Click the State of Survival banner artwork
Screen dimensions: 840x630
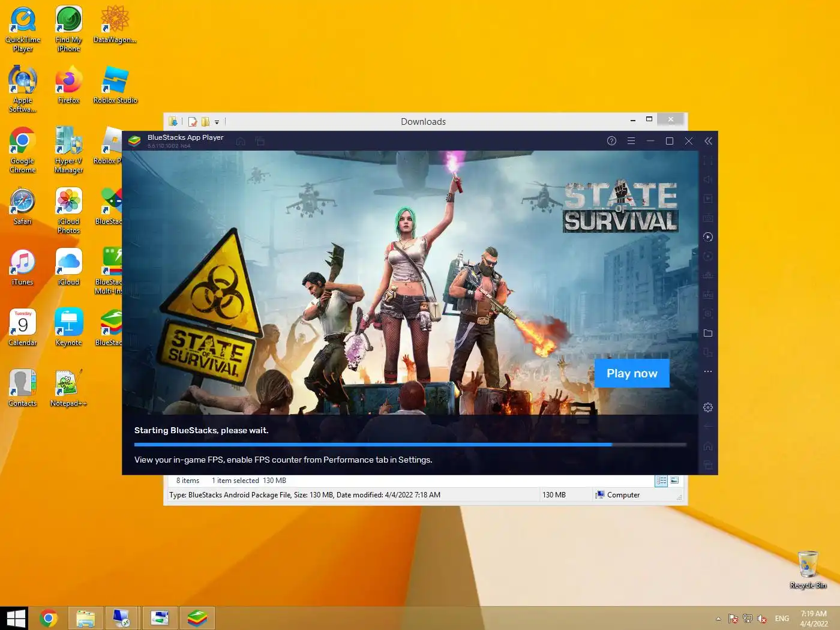click(x=410, y=282)
